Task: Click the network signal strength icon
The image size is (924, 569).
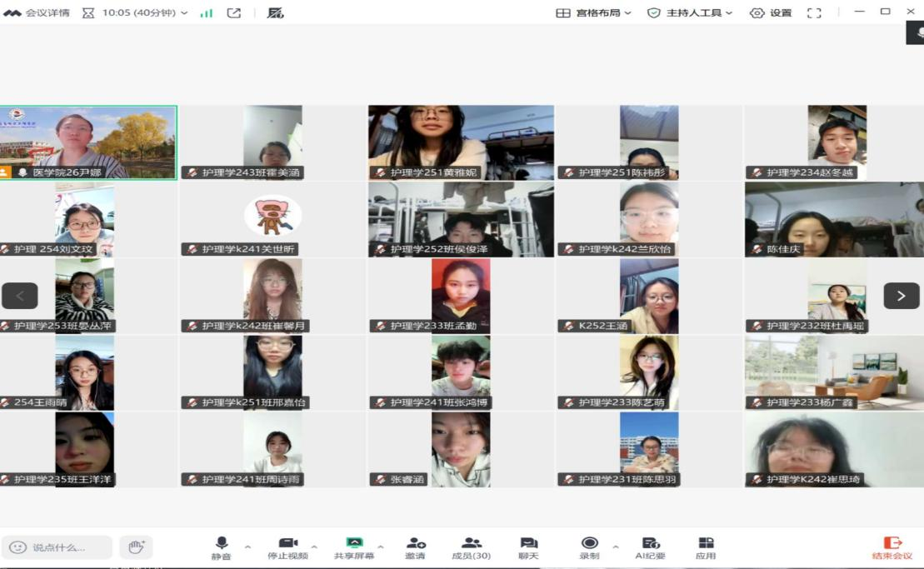Action: point(207,13)
